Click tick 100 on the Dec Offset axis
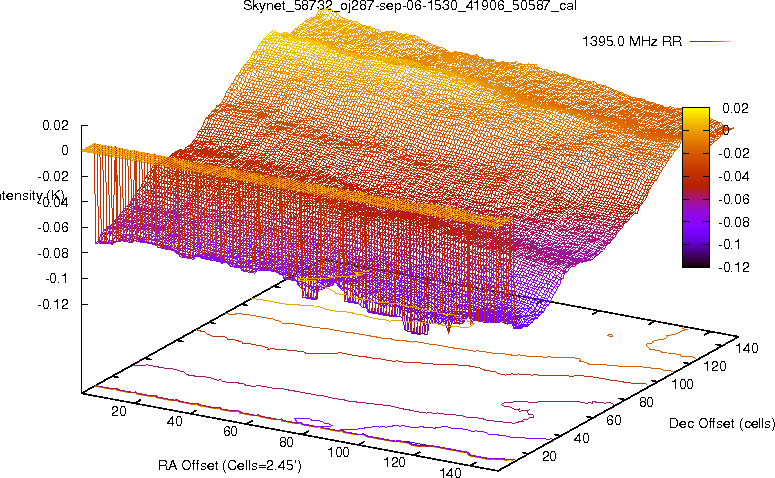775x478 pixels. coord(682,385)
